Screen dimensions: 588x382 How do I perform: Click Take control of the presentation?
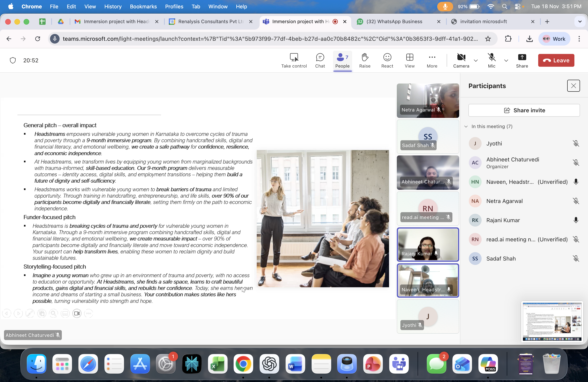[x=294, y=61]
